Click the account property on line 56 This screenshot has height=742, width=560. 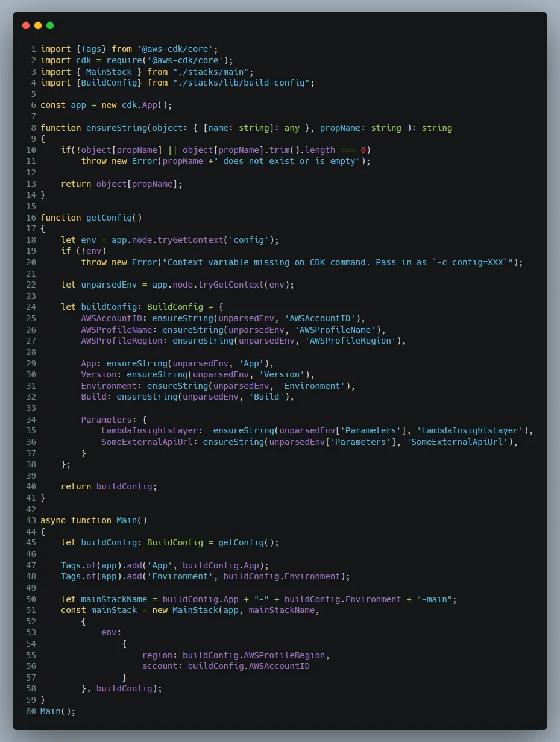(x=162, y=666)
